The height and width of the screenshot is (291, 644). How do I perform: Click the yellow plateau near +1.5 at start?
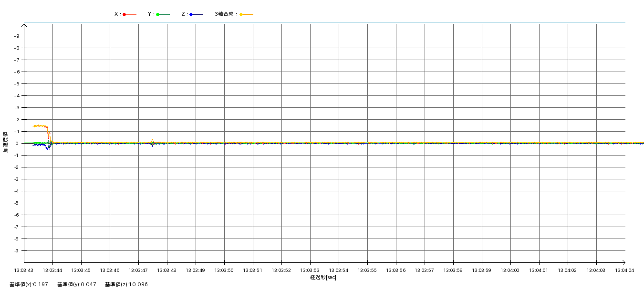coord(39,126)
